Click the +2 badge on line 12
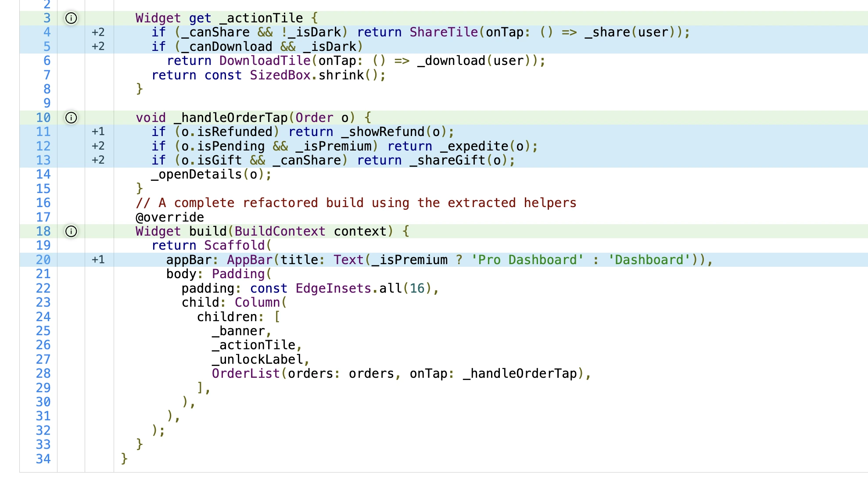The width and height of the screenshot is (868, 480). [98, 146]
